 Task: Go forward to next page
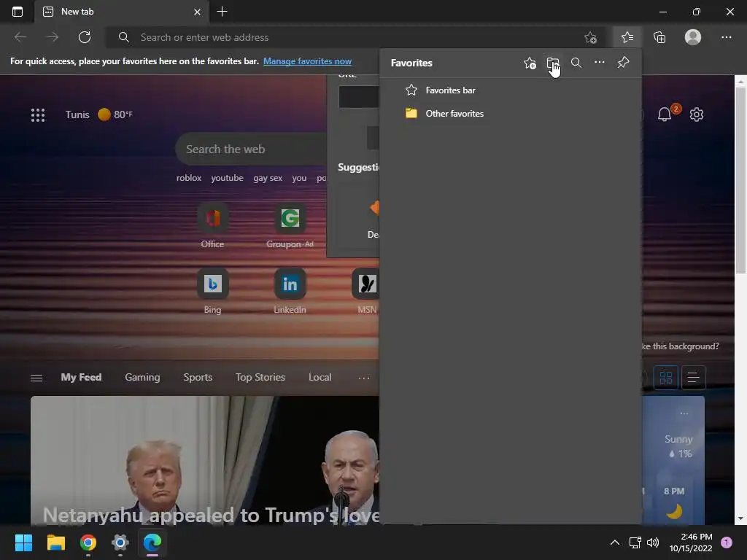click(x=53, y=37)
